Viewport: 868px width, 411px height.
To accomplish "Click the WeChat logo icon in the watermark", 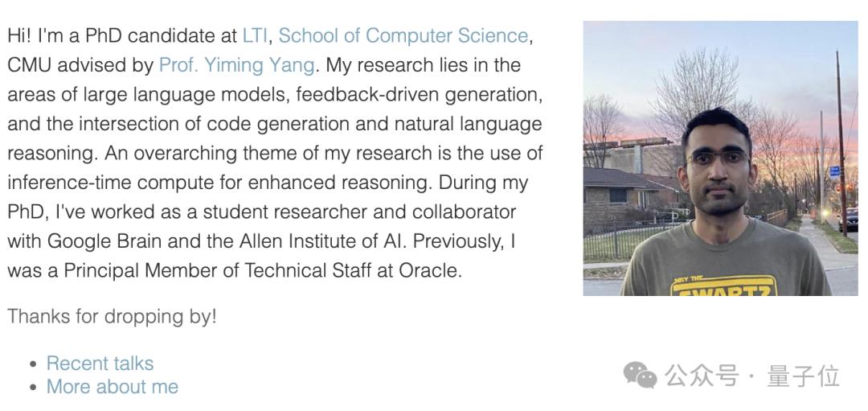I will [x=641, y=375].
